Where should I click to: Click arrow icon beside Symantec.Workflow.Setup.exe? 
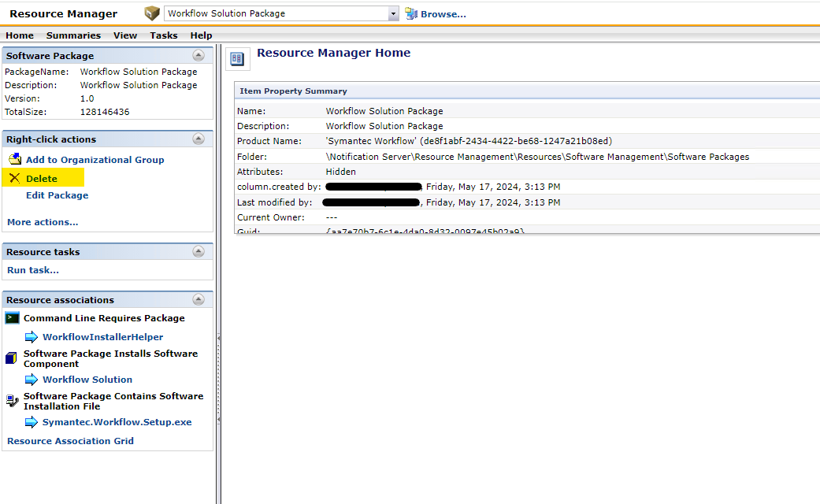[x=31, y=422]
